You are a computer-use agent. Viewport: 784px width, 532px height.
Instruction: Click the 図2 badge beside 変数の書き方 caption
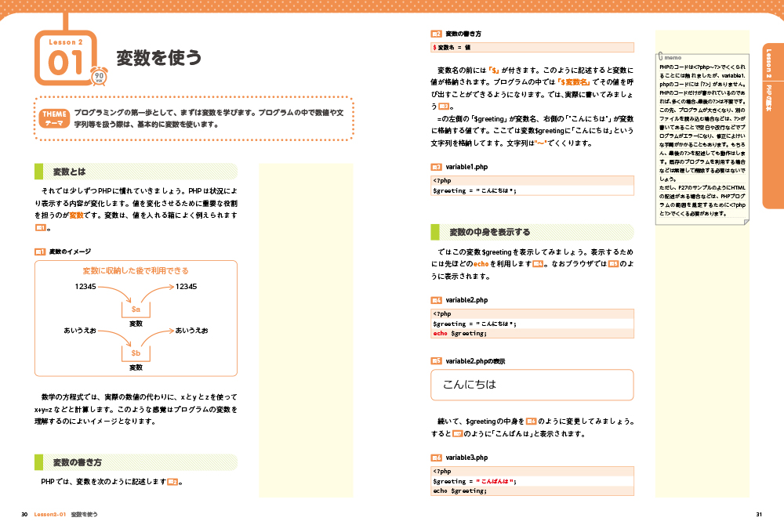[436, 34]
